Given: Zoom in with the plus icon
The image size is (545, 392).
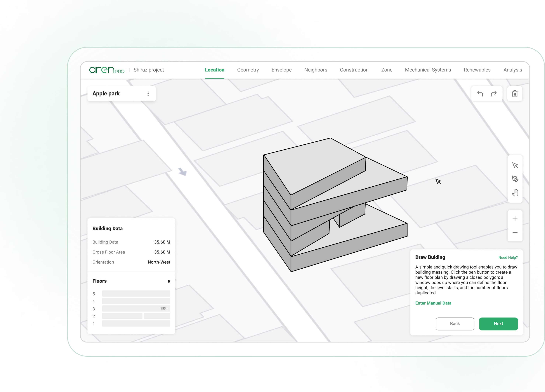Looking at the screenshot, I should tap(515, 219).
